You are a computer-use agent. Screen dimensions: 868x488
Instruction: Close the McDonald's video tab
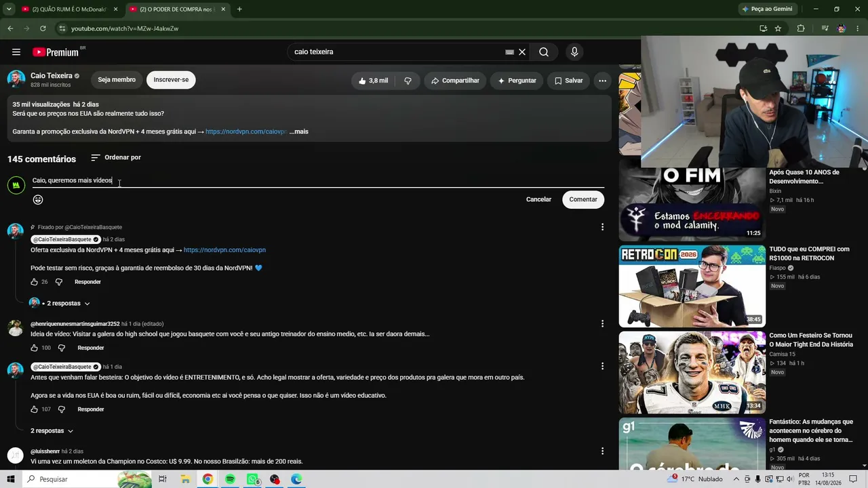coord(115,9)
